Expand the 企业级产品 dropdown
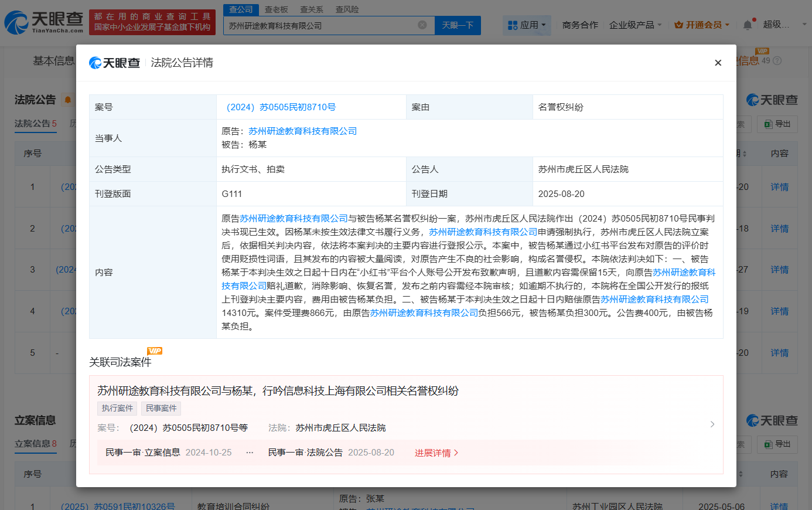812x510 pixels. pyautogui.click(x=635, y=25)
